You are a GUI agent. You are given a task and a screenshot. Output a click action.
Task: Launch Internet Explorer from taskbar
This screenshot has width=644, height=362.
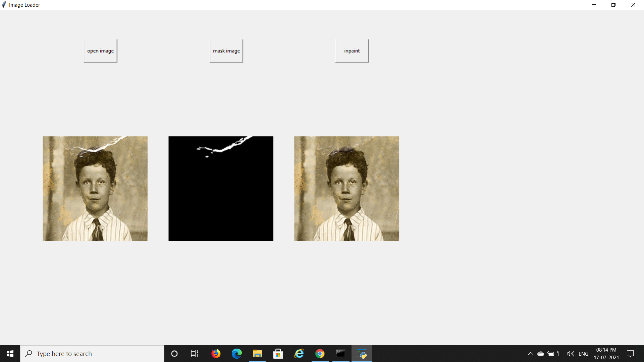point(299,354)
